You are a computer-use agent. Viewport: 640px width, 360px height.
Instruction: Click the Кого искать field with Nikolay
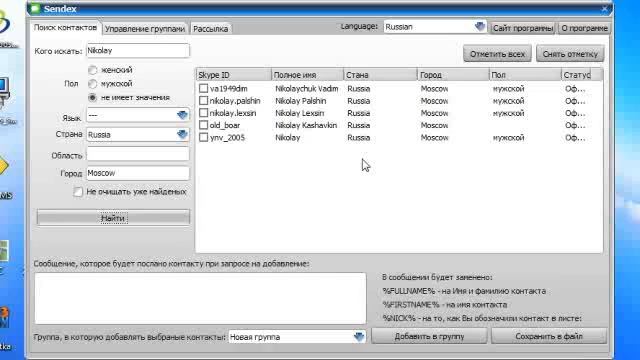(x=138, y=51)
